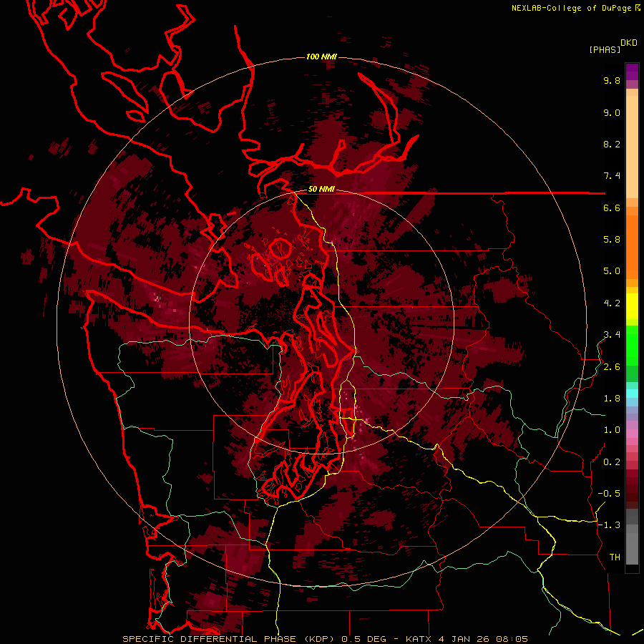Click the pink colorbar segment near 1.0

[632, 434]
